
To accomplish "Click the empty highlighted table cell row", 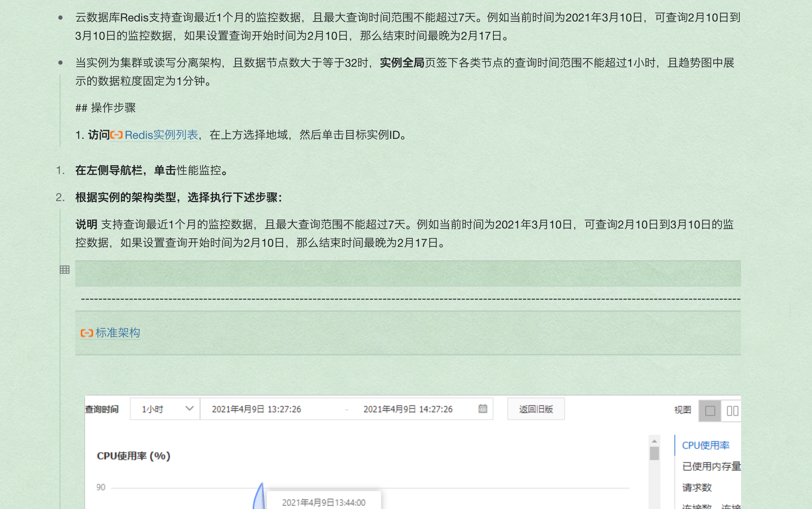I will click(408, 273).
